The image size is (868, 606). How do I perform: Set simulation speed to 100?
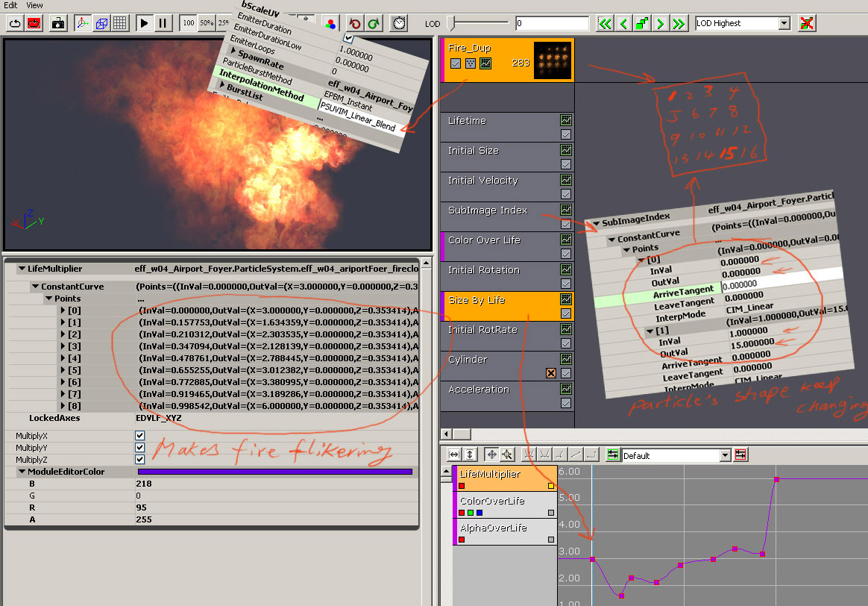189,23
